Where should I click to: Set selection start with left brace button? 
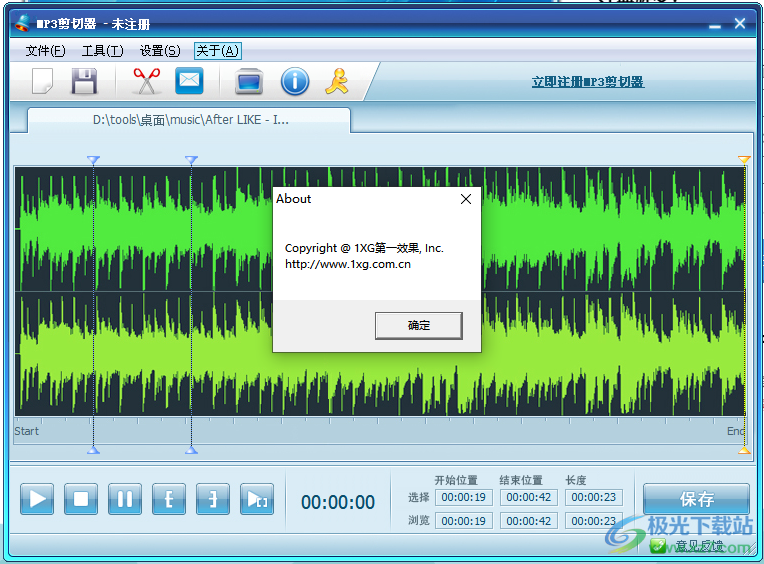[x=169, y=499]
